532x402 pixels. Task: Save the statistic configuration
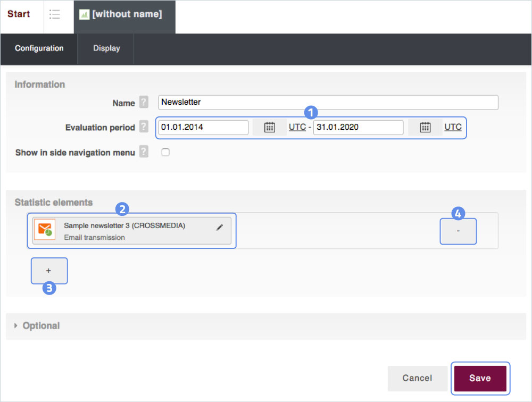coord(480,378)
